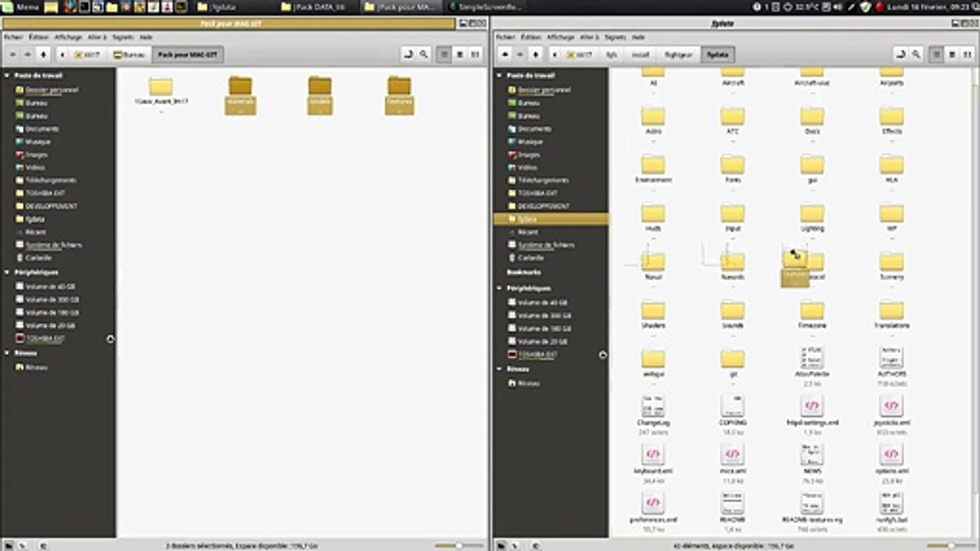The image size is (980, 551).
Task: Select the Effects folder icon
Action: pos(891,116)
